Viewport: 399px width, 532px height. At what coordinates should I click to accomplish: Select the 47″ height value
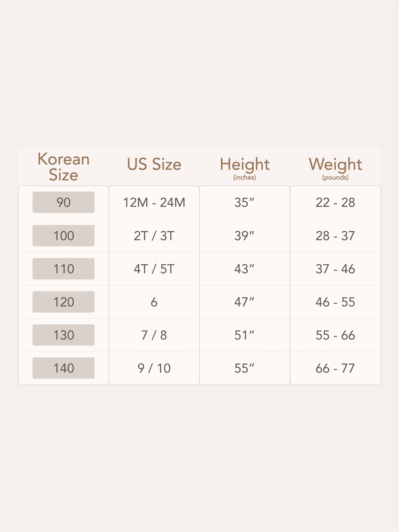coord(244,302)
